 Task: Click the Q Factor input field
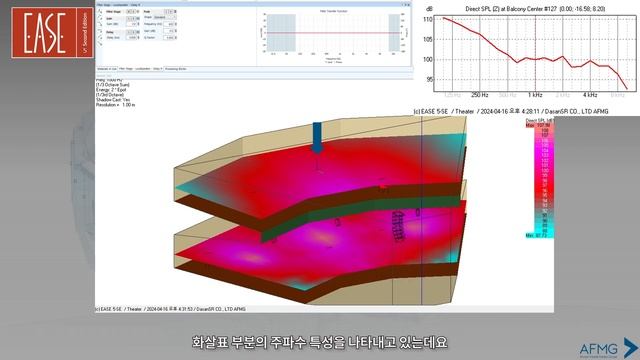point(169,38)
